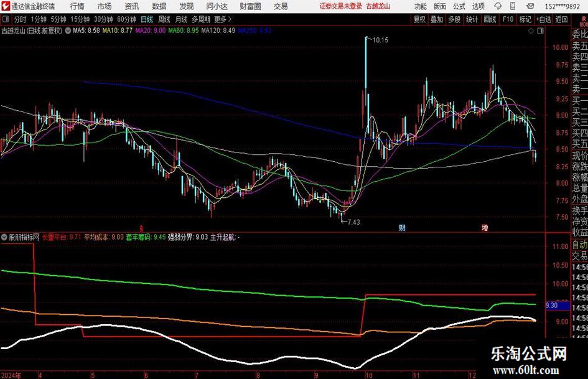Click the 通达信 app logo icon

pos(5,6)
